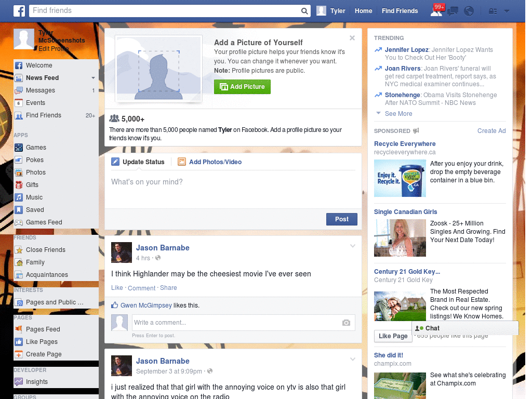Viewport: 532px width, 399px height.
Task: Click Events calendar icon in sidebar
Action: pos(19,103)
